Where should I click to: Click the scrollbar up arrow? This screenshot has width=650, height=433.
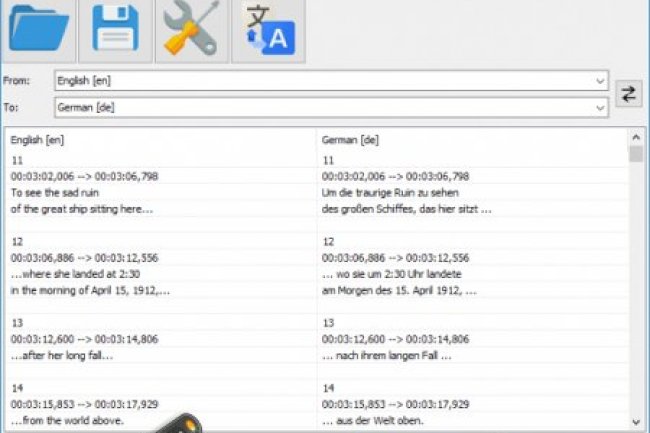[636, 137]
